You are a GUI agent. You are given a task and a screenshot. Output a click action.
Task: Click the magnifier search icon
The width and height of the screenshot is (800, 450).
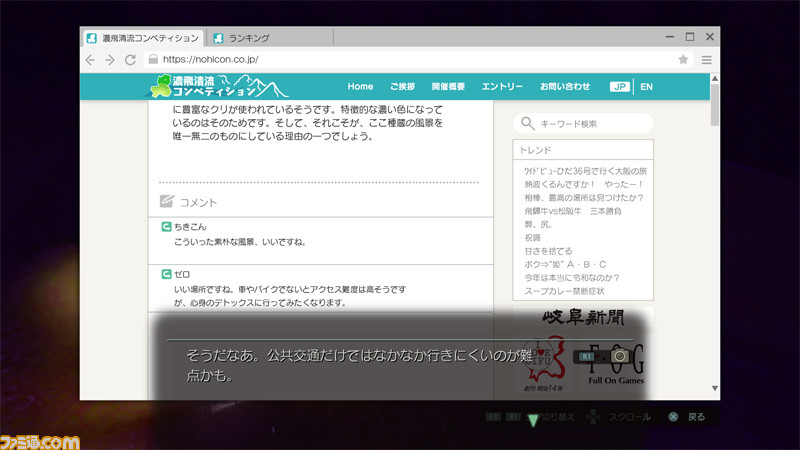[x=527, y=123]
